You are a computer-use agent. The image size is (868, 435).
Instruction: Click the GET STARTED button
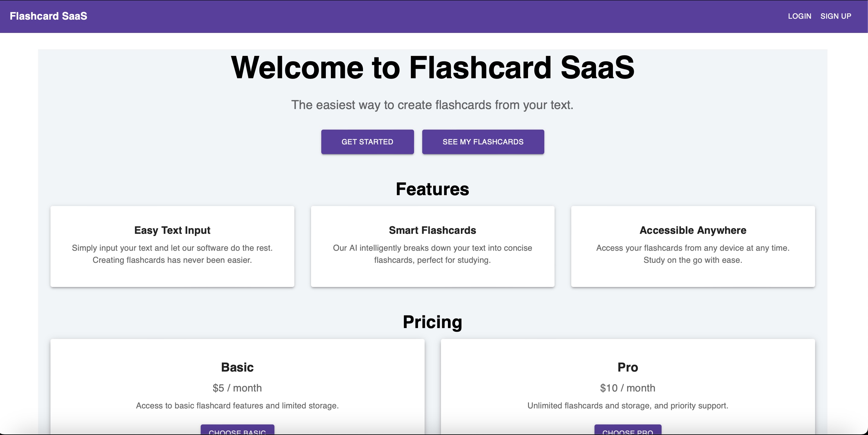tap(367, 142)
